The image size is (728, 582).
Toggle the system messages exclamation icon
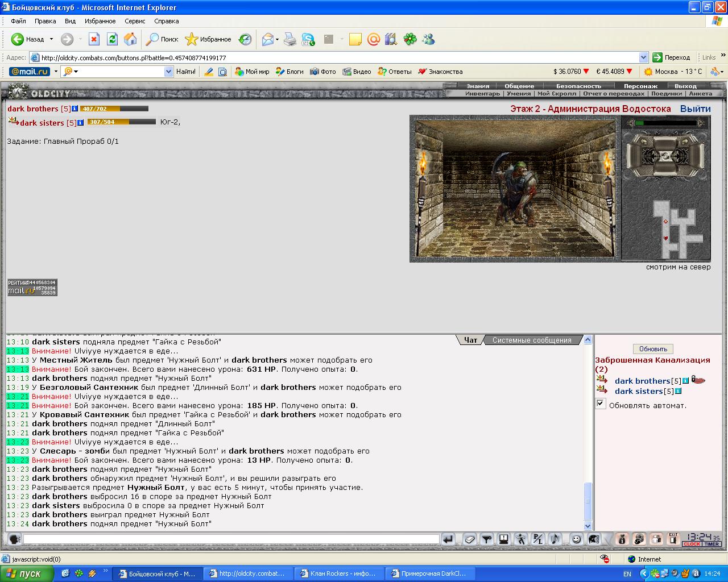504,539
